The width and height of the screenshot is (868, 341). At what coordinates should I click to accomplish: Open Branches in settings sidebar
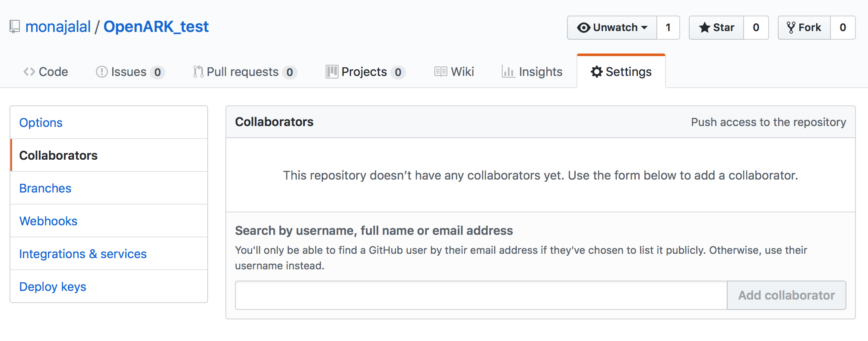point(109,188)
